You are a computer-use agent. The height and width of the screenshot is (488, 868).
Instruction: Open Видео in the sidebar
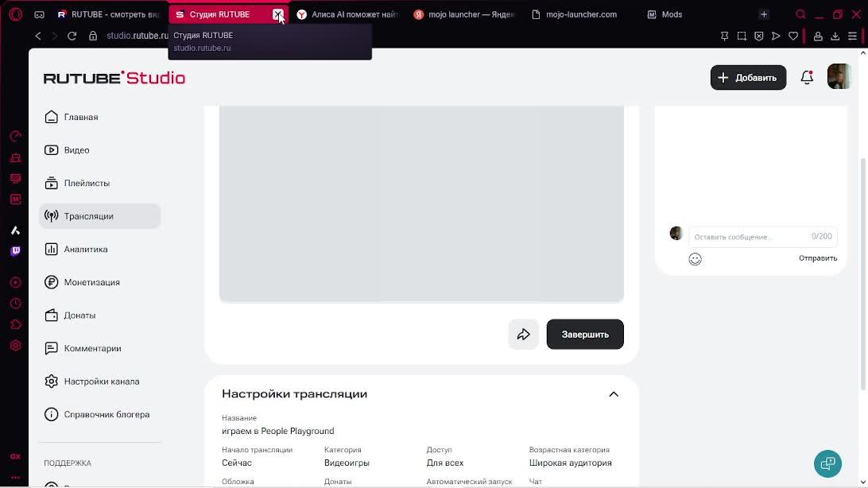(x=99, y=150)
